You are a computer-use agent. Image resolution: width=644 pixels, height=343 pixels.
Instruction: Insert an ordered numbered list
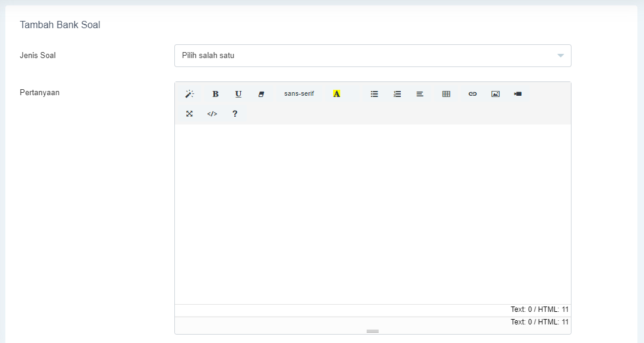[x=397, y=94]
